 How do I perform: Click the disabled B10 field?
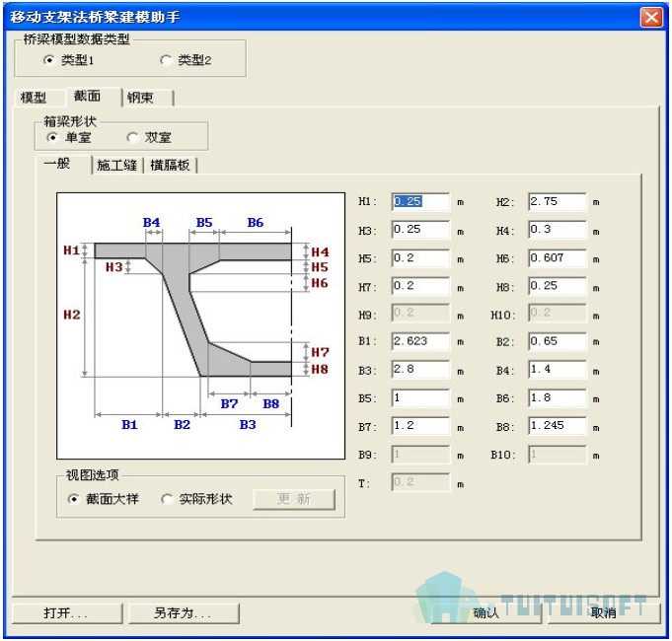558,455
